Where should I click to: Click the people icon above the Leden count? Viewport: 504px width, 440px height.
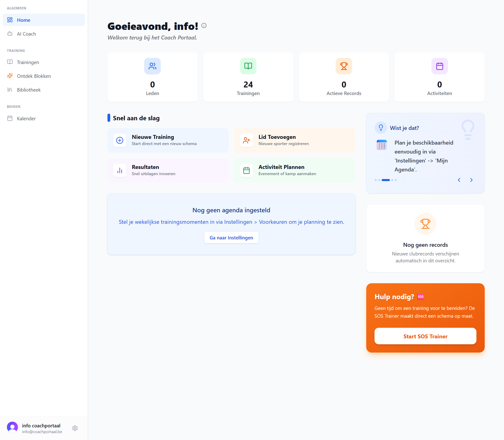tap(152, 66)
